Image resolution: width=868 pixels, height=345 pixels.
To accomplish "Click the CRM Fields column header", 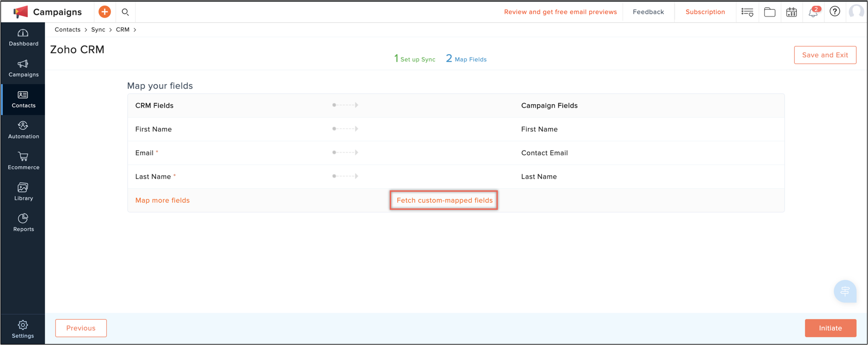I will click(154, 106).
